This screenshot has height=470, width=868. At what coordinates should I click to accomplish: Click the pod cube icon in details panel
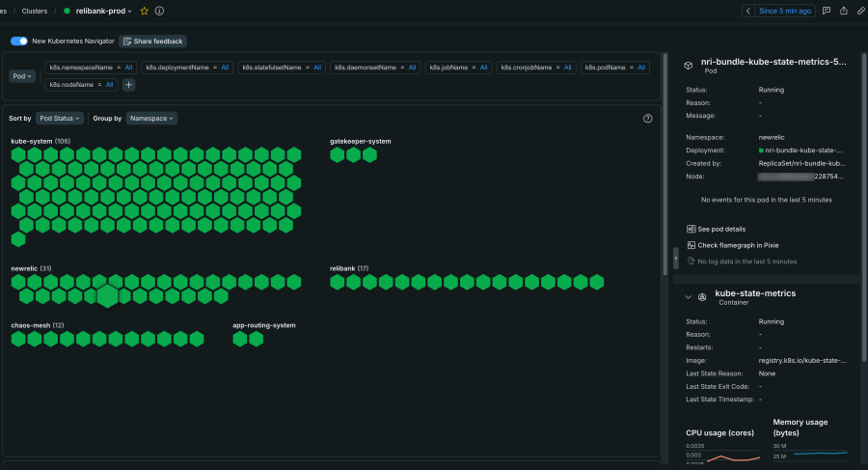pyautogui.click(x=688, y=66)
